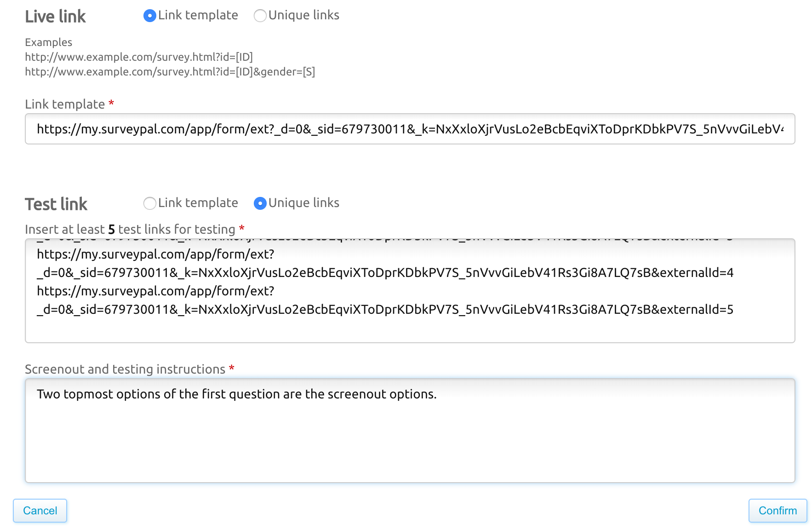The width and height of the screenshot is (812, 530).
Task: Click 'Screenout and testing instructions' label
Action: click(130, 369)
